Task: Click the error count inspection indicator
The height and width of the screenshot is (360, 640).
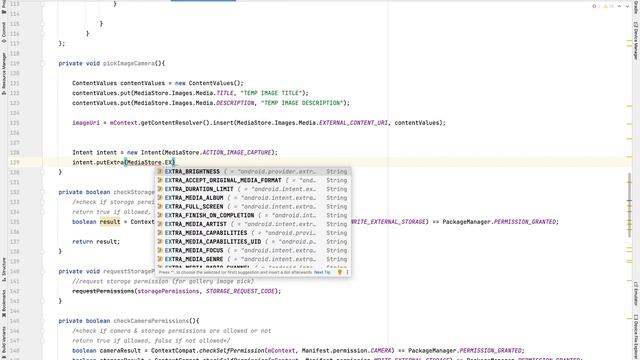Action: (x=596, y=6)
